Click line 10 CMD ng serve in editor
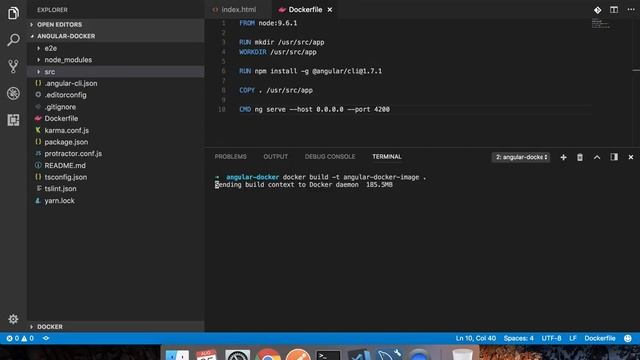The width and height of the screenshot is (640, 360). (314, 109)
